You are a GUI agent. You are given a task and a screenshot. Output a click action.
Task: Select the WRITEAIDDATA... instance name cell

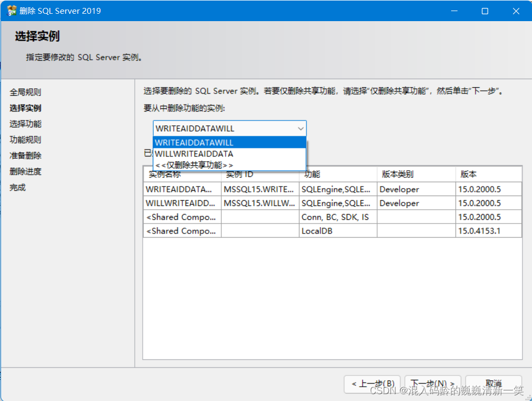coord(182,189)
